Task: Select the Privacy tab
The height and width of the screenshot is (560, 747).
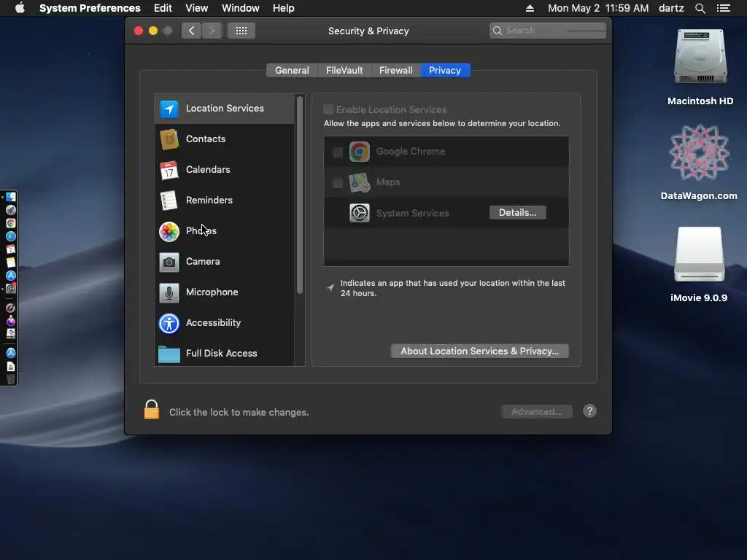Action: [x=445, y=71]
